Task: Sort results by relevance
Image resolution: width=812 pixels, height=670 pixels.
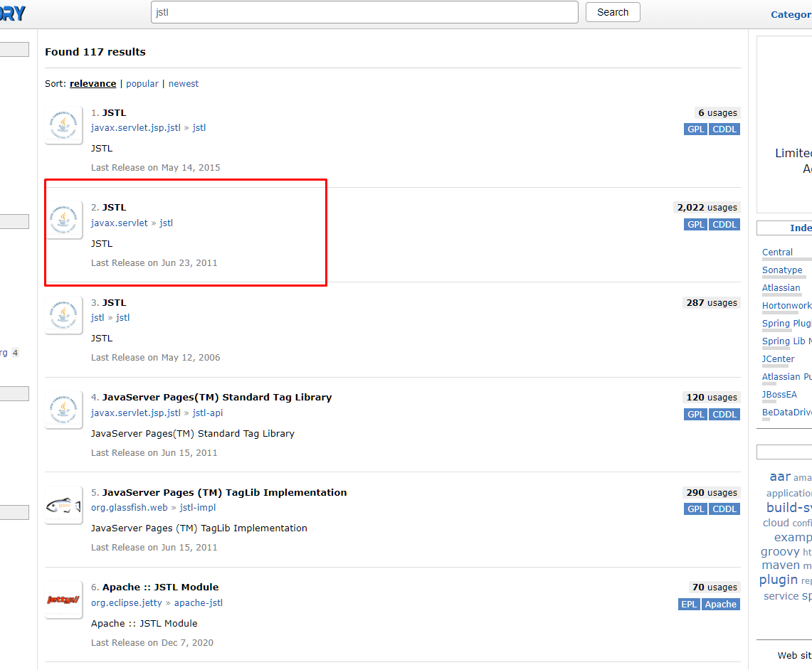Action: click(x=93, y=84)
